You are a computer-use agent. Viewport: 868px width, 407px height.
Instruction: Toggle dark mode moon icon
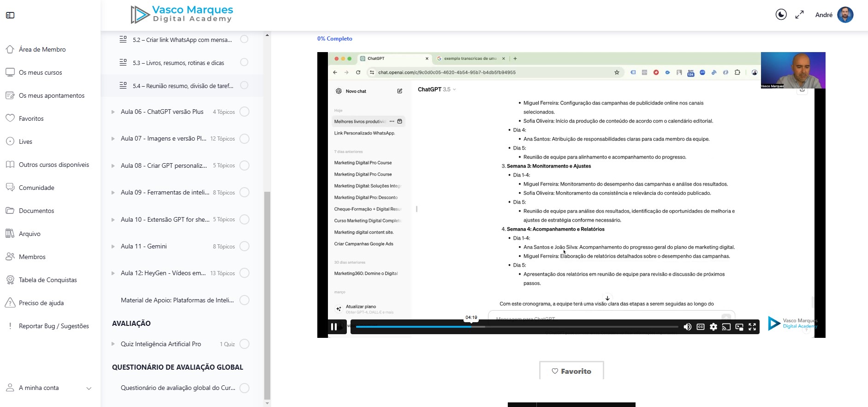[x=781, y=15]
